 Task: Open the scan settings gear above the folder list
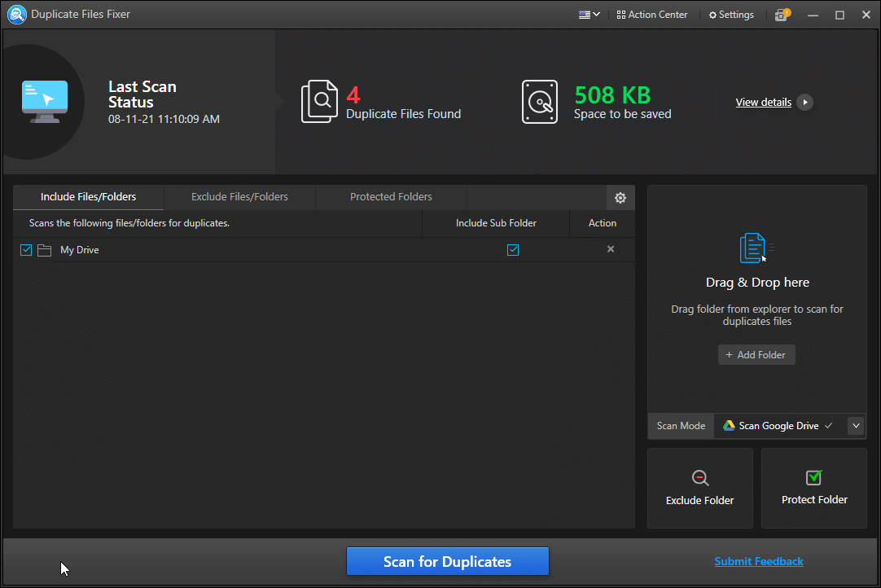[620, 197]
